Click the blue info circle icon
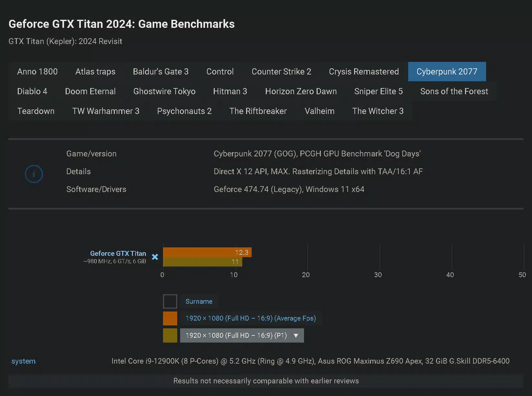The image size is (532, 396). pyautogui.click(x=34, y=174)
